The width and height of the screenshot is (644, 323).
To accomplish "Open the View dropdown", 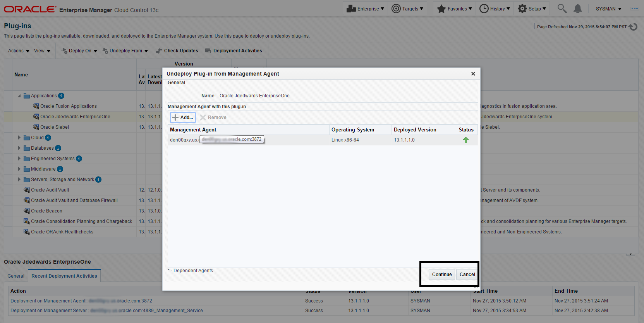I will [42, 51].
